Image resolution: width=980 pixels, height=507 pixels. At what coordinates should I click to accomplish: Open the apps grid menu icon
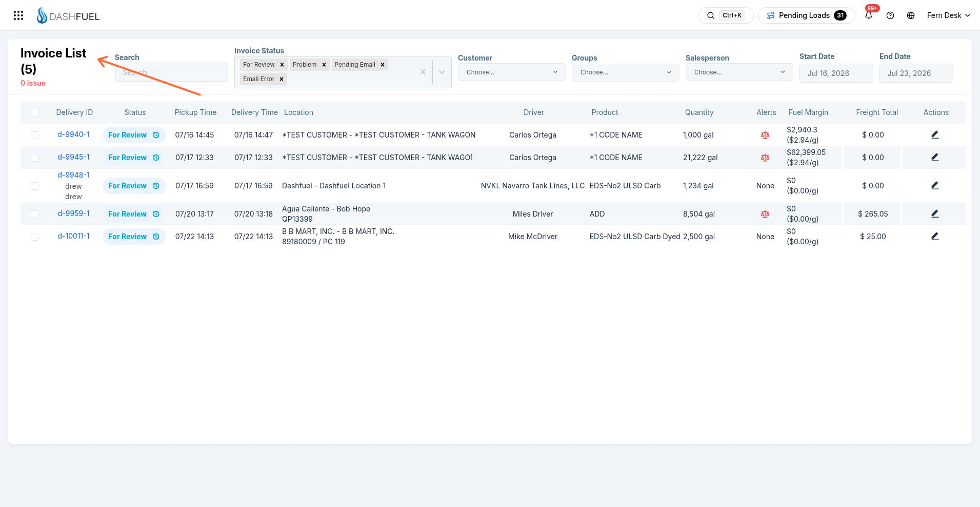point(18,15)
